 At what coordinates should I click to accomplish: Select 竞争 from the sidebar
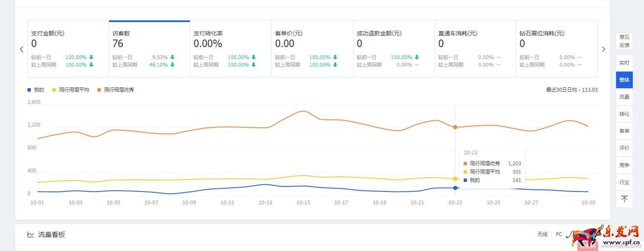[624, 165]
